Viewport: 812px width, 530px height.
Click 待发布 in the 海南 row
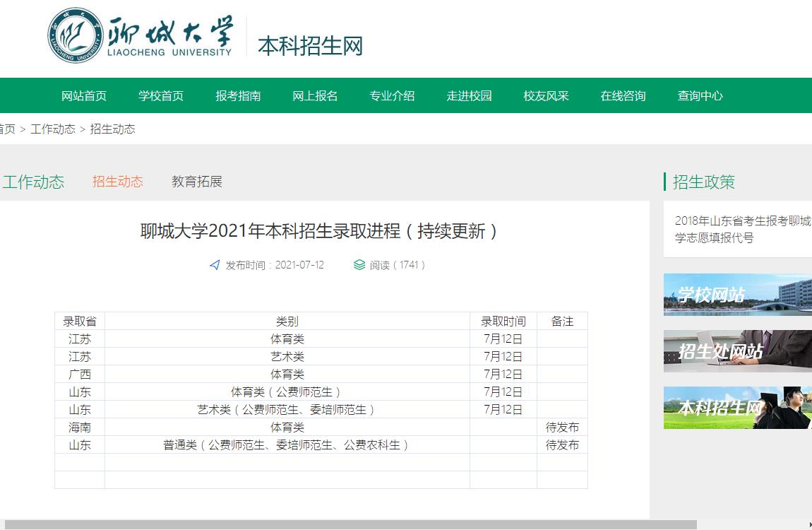click(562, 427)
